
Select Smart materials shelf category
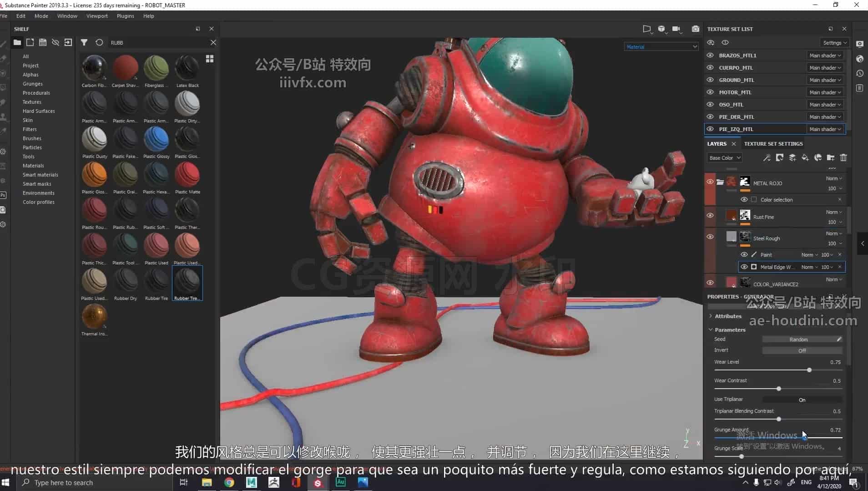click(40, 175)
